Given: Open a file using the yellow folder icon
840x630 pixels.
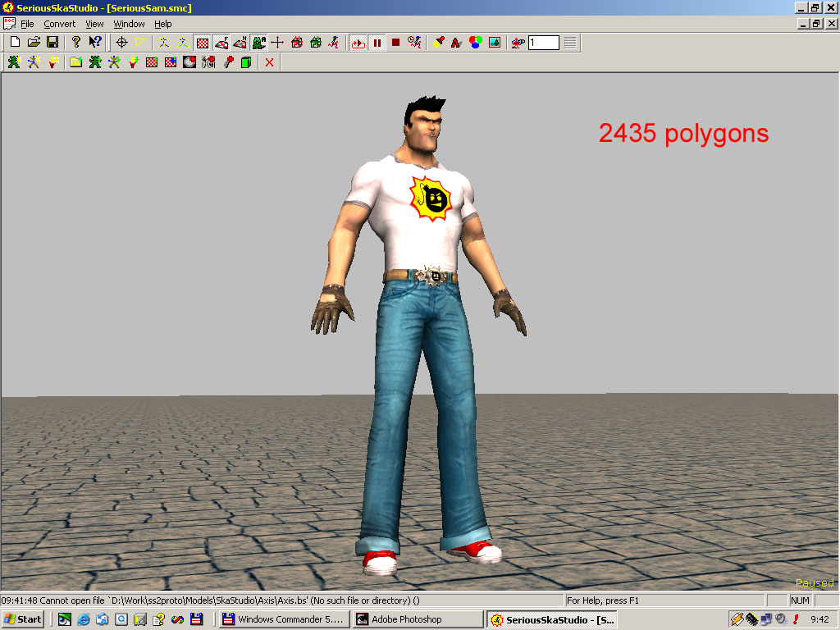Looking at the screenshot, I should 34,43.
